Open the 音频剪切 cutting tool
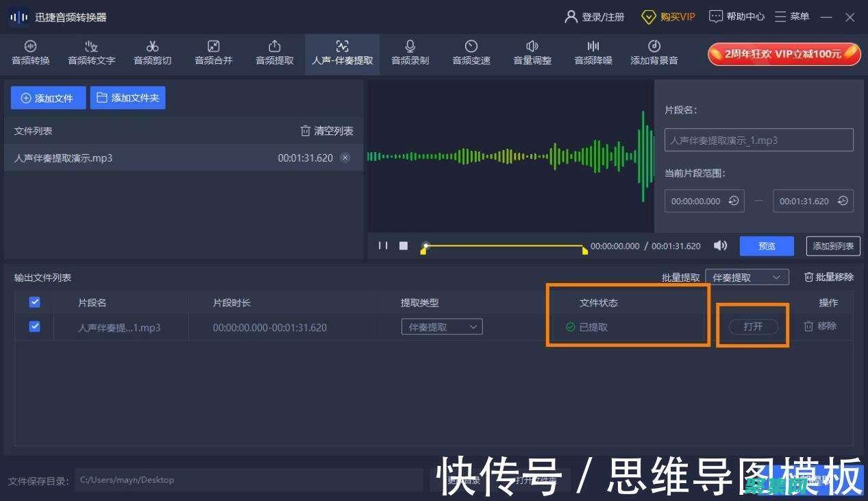Viewport: 868px width, 501px height. (152, 53)
